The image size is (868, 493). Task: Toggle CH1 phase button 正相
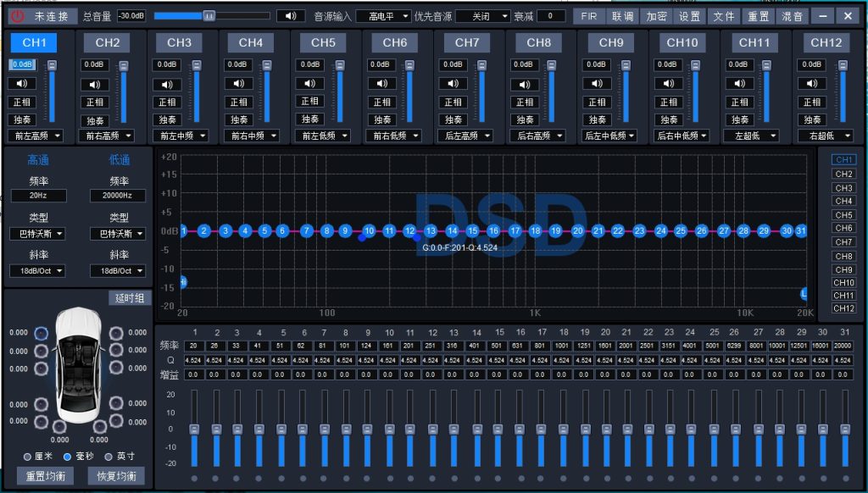click(22, 102)
